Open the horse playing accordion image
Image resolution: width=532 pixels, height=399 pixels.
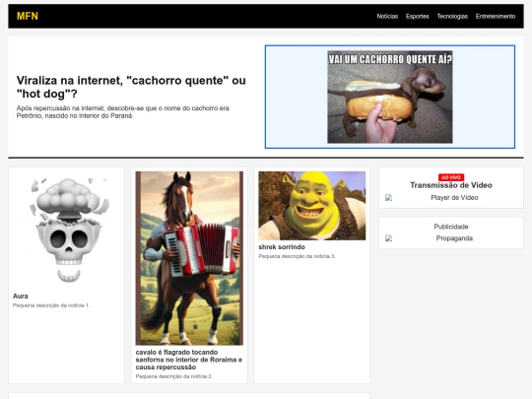point(189,258)
